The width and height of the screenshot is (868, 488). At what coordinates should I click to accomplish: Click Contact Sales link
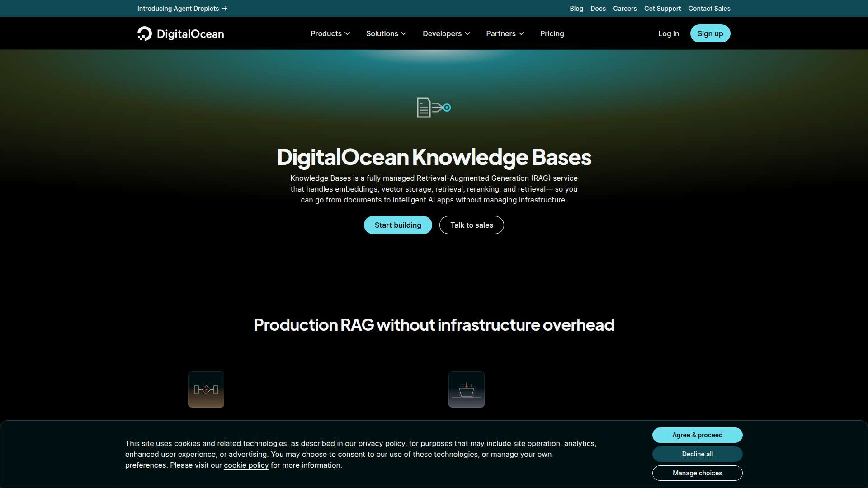(709, 9)
